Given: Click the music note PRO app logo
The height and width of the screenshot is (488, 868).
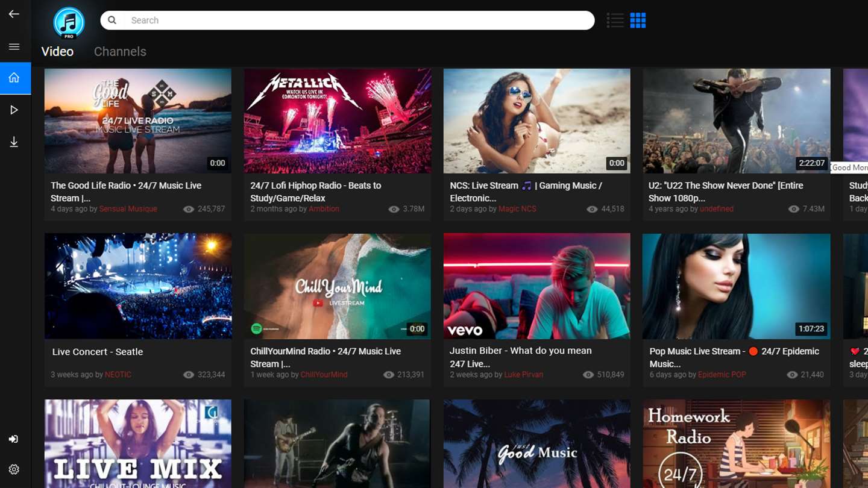Looking at the screenshot, I should coord(69,23).
